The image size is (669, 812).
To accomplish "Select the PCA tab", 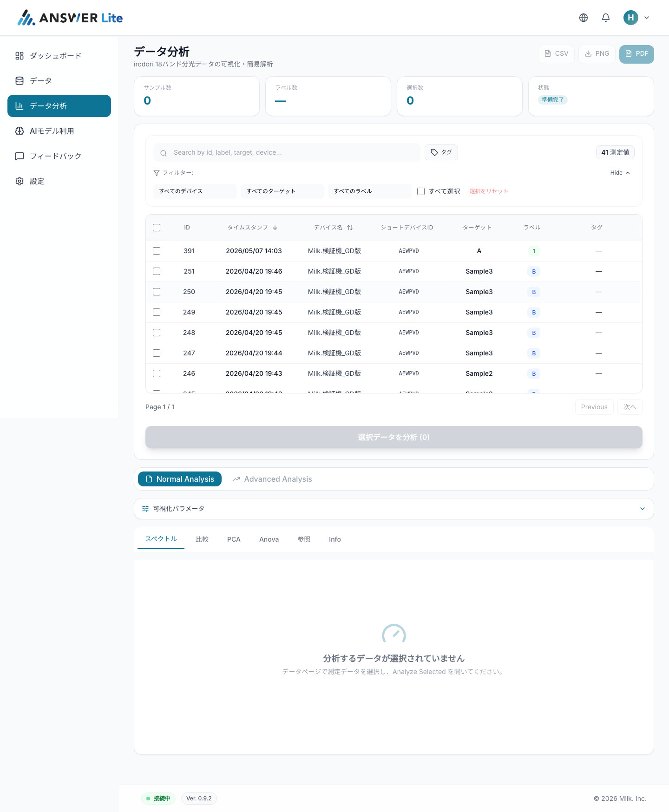I will (234, 539).
